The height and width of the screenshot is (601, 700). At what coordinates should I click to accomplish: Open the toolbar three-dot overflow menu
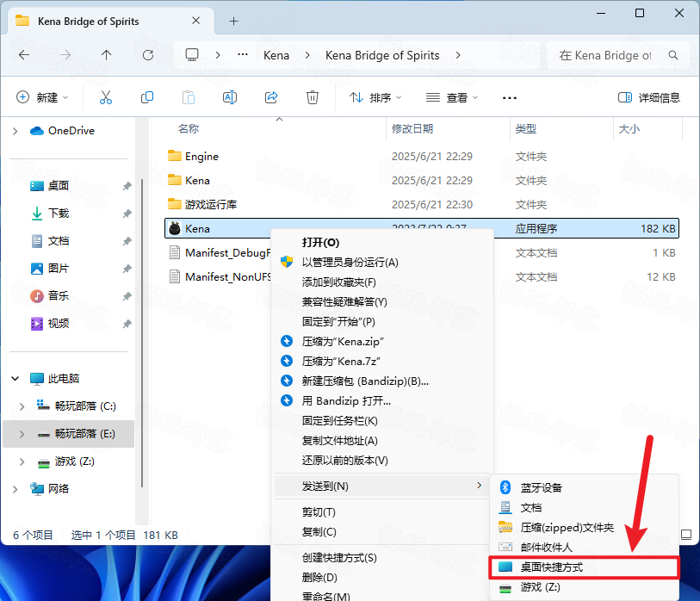tap(510, 98)
